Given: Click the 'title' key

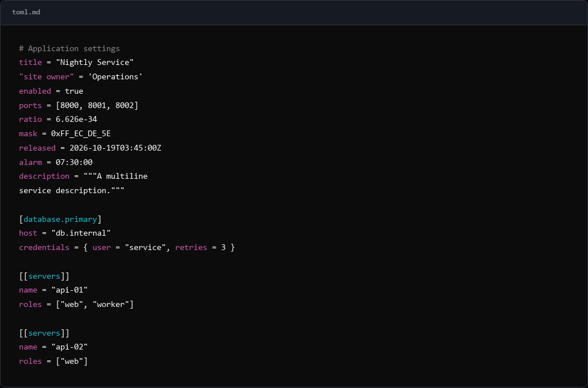Looking at the screenshot, I should [30, 62].
